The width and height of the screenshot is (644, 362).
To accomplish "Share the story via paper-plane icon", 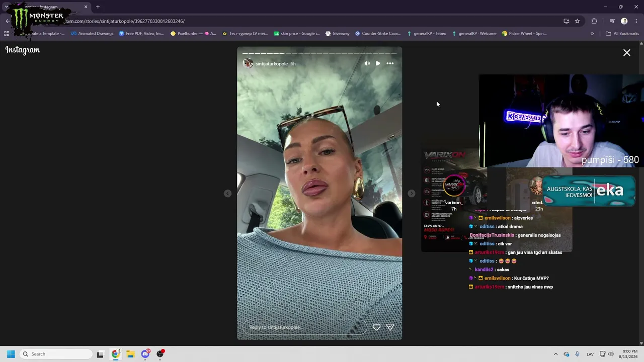I will click(390, 327).
